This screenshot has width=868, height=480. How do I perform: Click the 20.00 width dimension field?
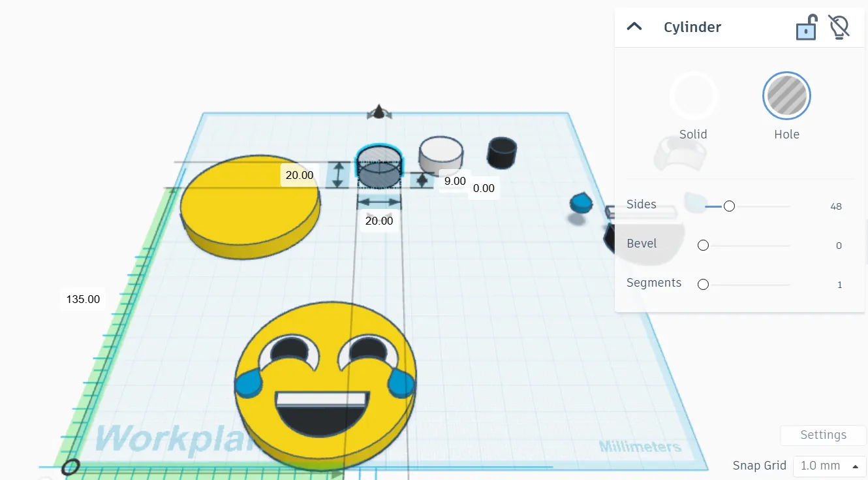tap(379, 220)
